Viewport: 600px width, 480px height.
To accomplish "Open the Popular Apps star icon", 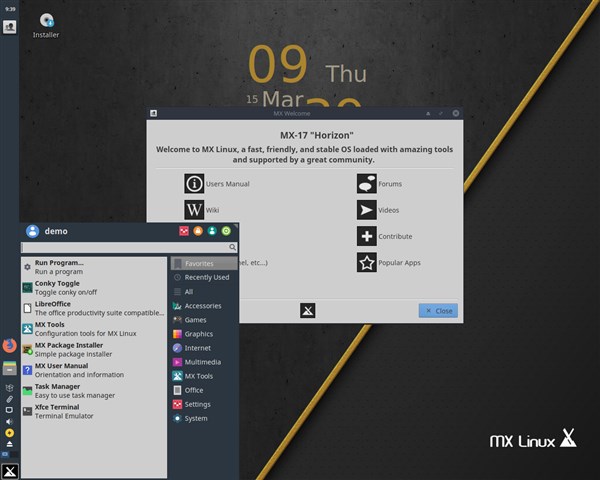I will pyautogui.click(x=367, y=263).
